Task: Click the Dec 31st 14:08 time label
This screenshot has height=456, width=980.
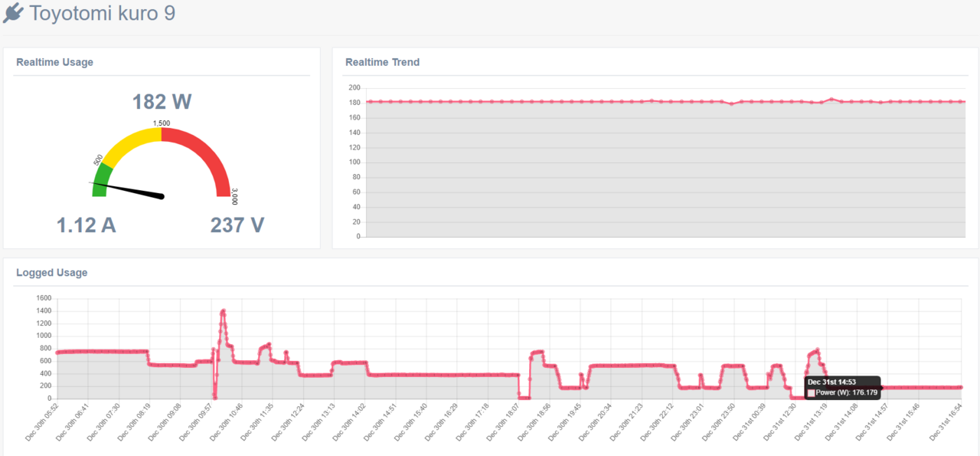Action: [x=840, y=422]
